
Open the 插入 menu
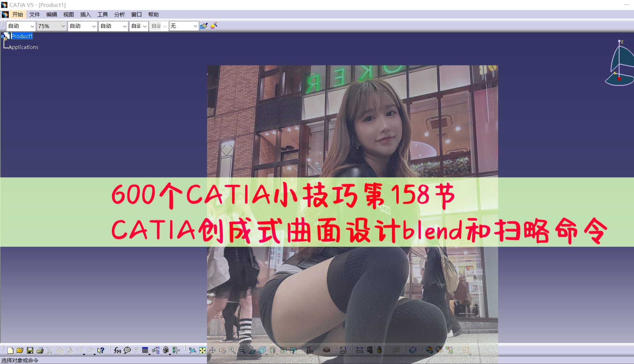85,15
